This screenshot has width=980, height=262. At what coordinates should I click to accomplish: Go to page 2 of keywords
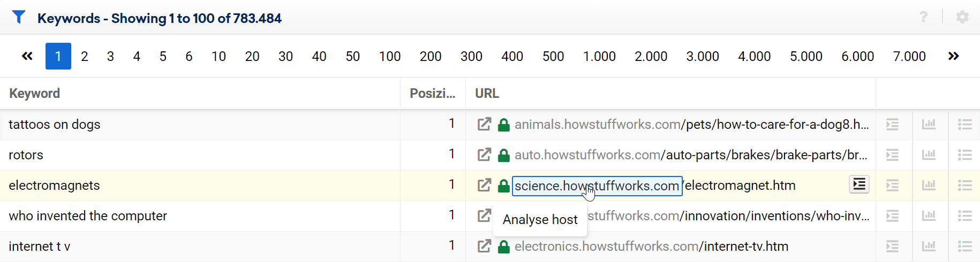(x=84, y=56)
